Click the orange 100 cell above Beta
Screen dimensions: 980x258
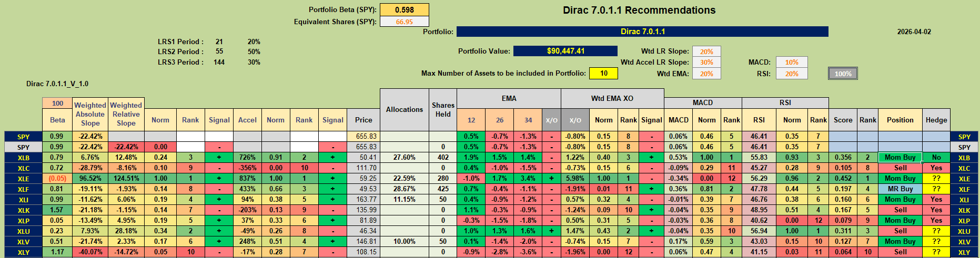tap(57, 104)
